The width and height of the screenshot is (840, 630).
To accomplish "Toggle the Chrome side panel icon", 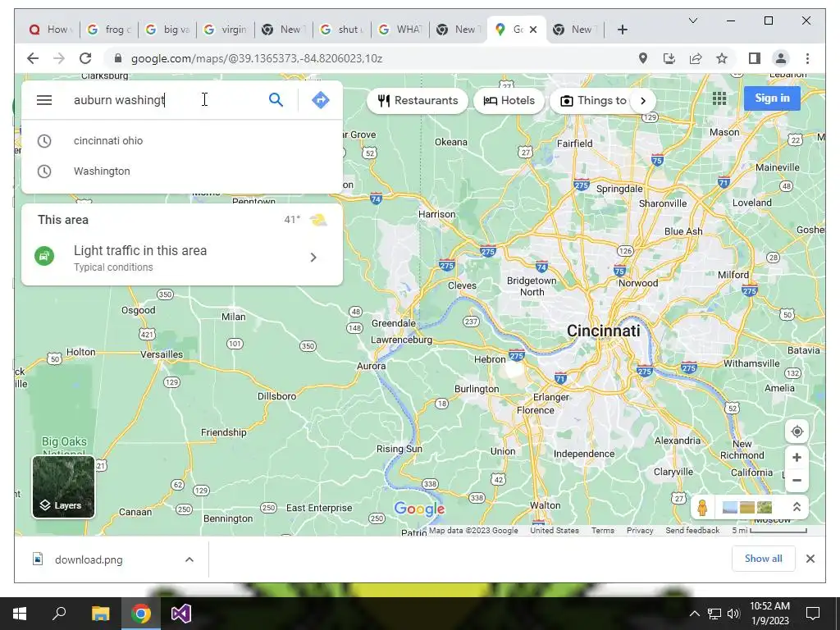I will [755, 58].
